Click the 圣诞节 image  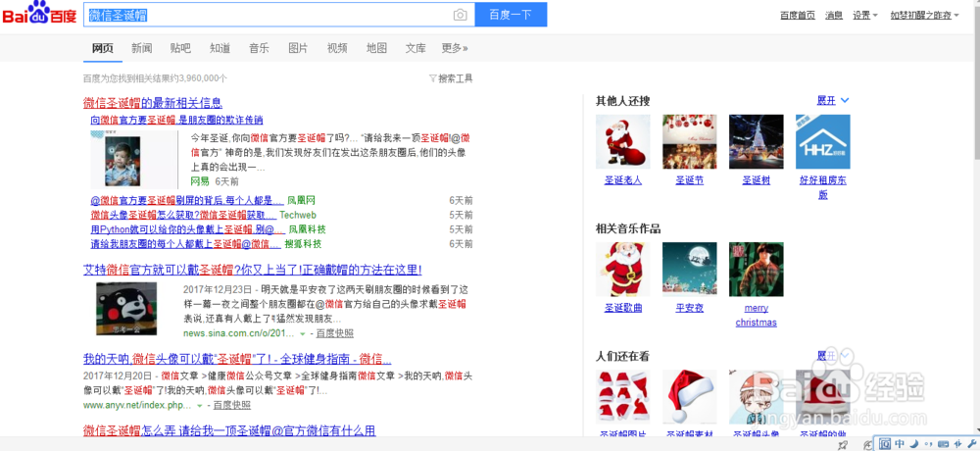click(x=689, y=141)
